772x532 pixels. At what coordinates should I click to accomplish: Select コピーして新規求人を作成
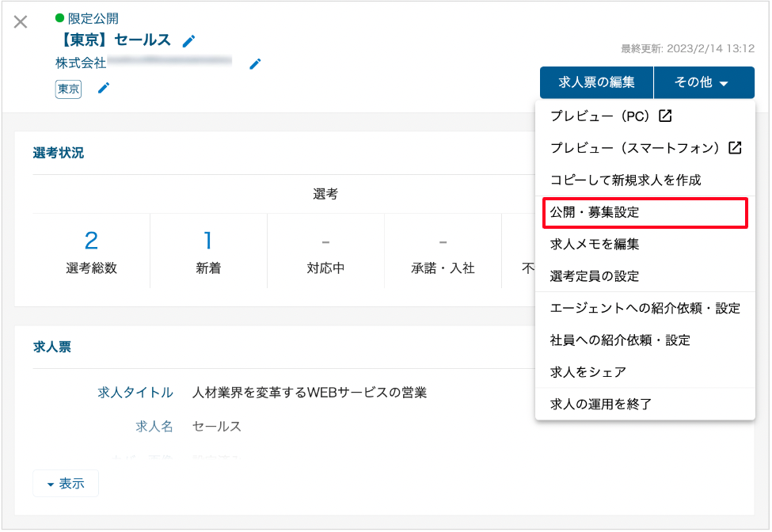click(x=645, y=180)
